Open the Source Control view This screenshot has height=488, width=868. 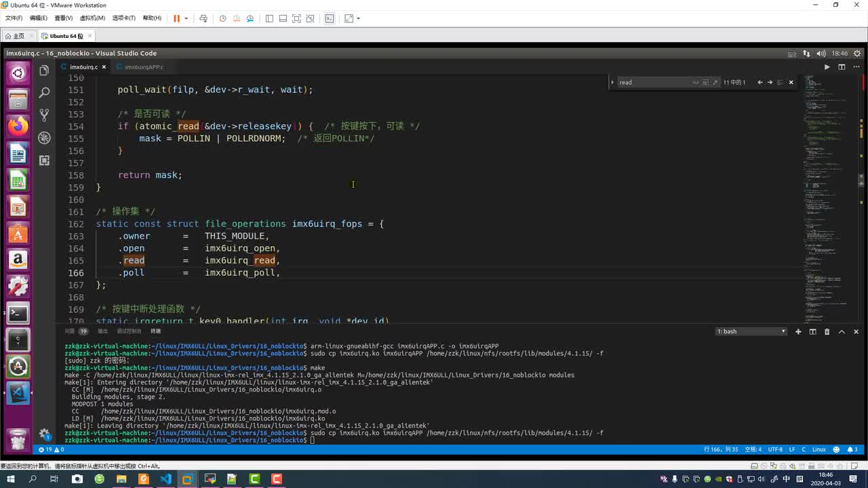click(x=45, y=115)
